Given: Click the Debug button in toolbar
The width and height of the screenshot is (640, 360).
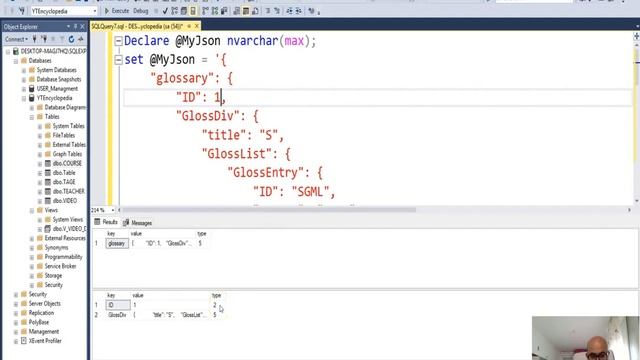Looking at the screenshot, I should point(140,11).
